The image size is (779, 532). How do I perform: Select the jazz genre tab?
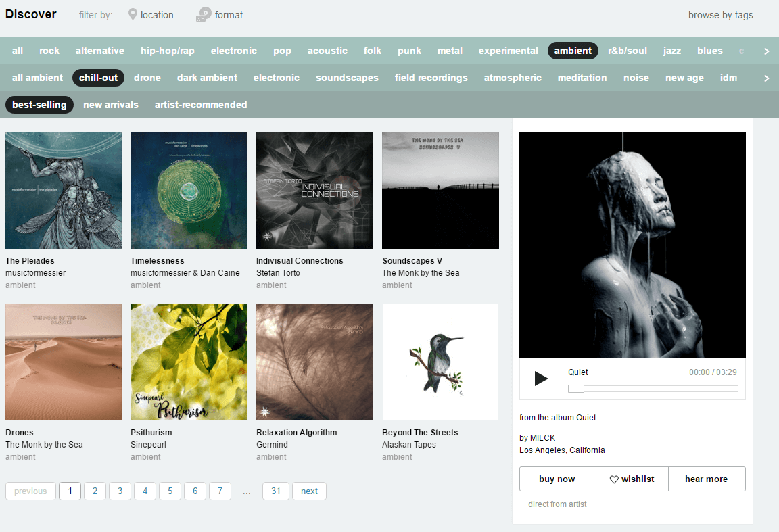(671, 51)
